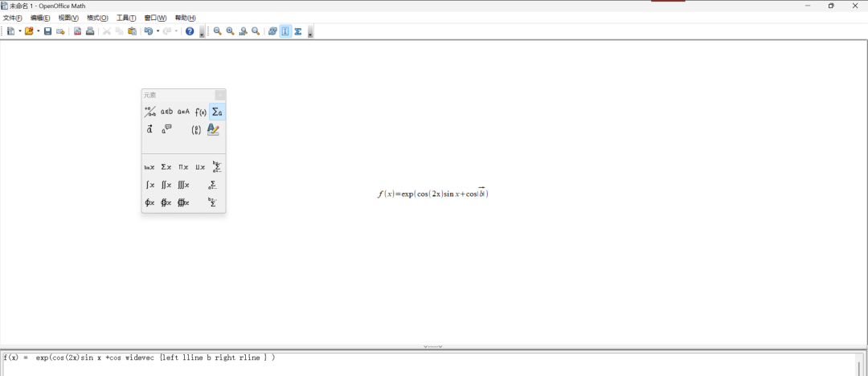This screenshot has width=868, height=376.
Task: Open the 格式(O) menu
Action: pos(97,18)
